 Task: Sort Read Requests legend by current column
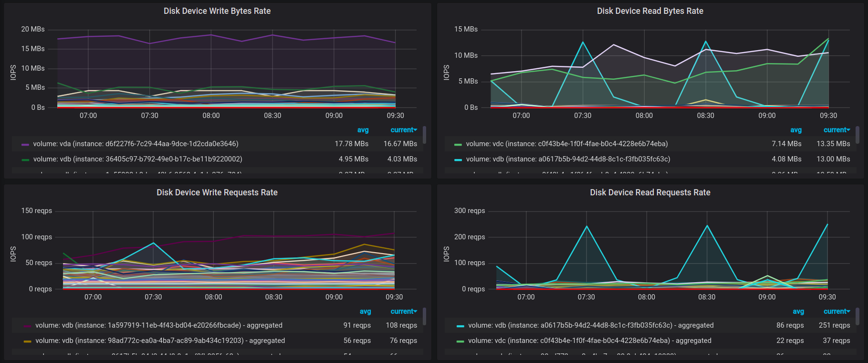click(837, 311)
